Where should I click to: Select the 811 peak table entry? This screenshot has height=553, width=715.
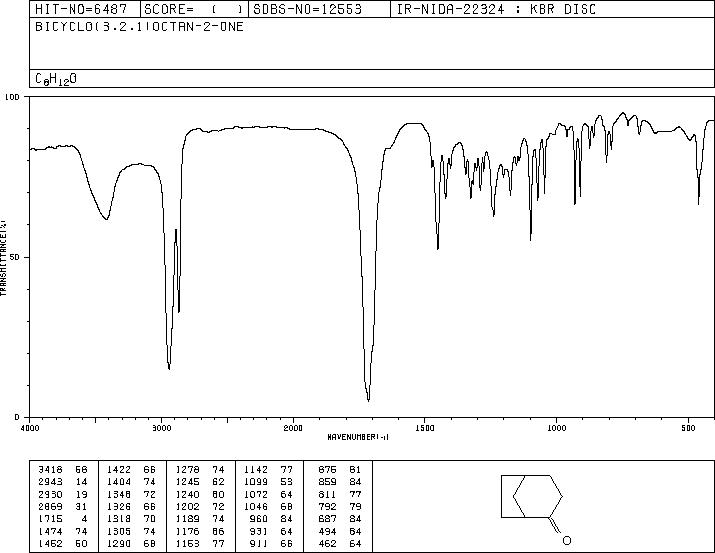tap(340, 494)
